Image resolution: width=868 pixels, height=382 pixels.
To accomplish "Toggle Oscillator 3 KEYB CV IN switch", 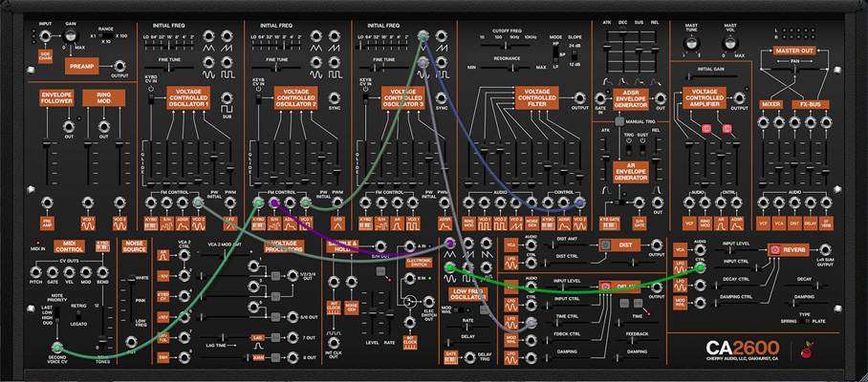I will click(x=365, y=99).
